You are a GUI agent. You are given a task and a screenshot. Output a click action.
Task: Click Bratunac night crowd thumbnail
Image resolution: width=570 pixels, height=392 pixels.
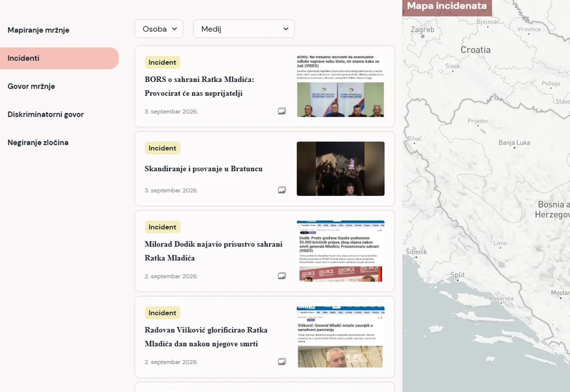pyautogui.click(x=341, y=169)
